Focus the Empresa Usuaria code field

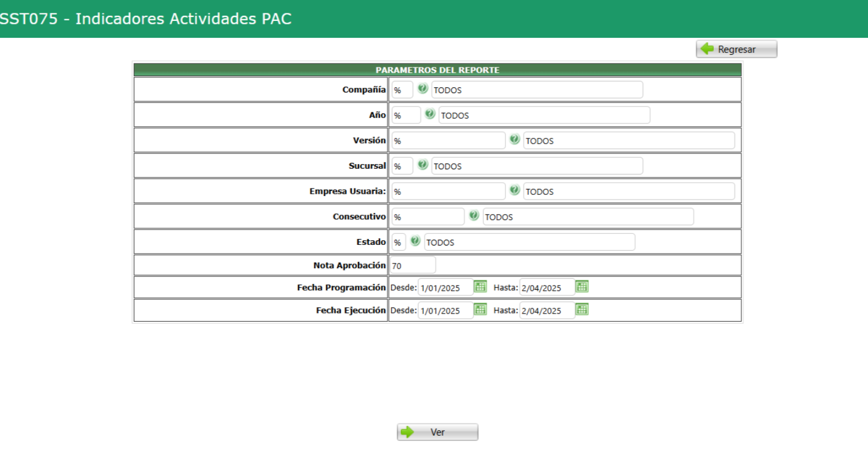(x=448, y=191)
